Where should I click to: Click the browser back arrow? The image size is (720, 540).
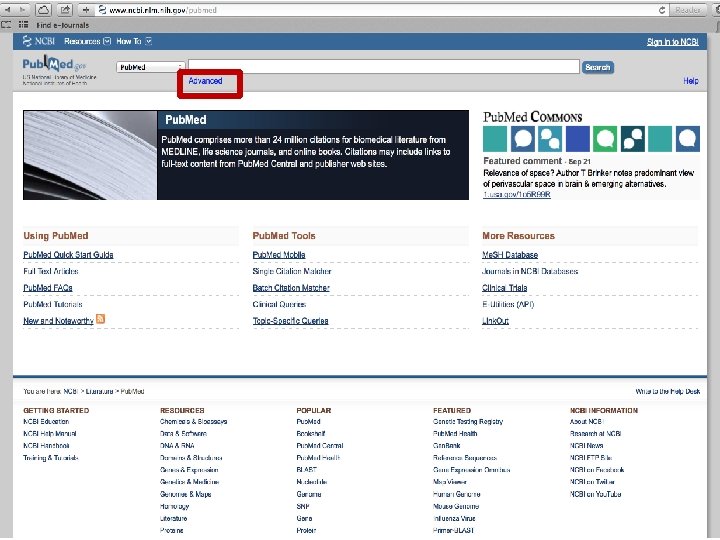(8, 9)
